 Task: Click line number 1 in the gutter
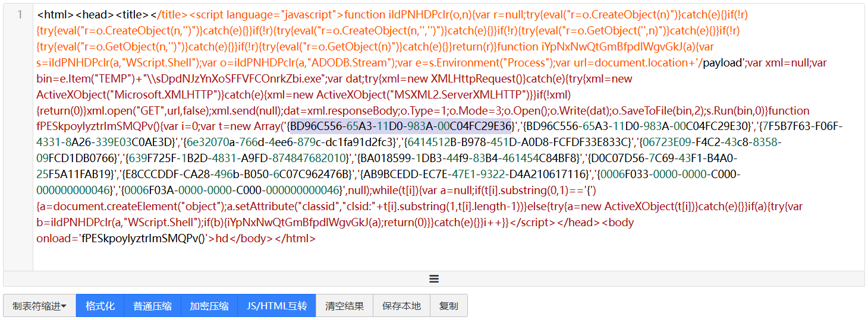click(20, 14)
